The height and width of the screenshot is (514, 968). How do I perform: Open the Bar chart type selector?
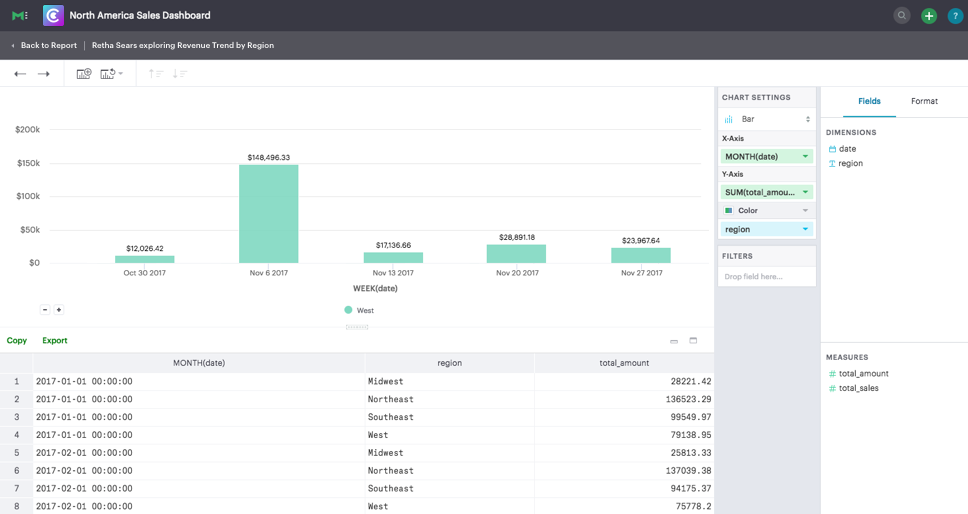pyautogui.click(x=767, y=119)
